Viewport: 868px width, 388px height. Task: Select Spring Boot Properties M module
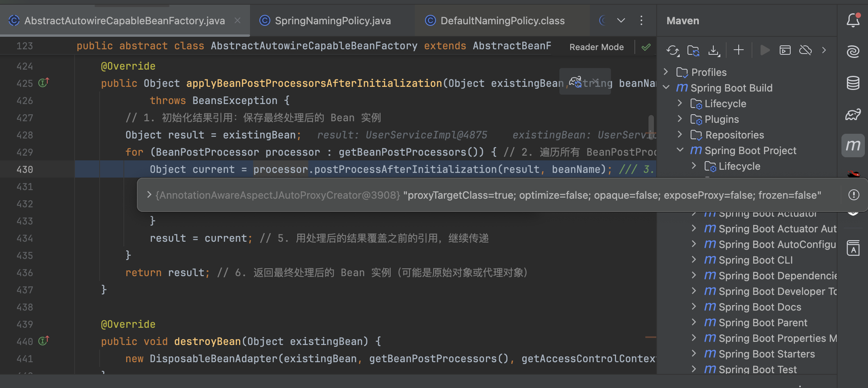(x=777, y=338)
